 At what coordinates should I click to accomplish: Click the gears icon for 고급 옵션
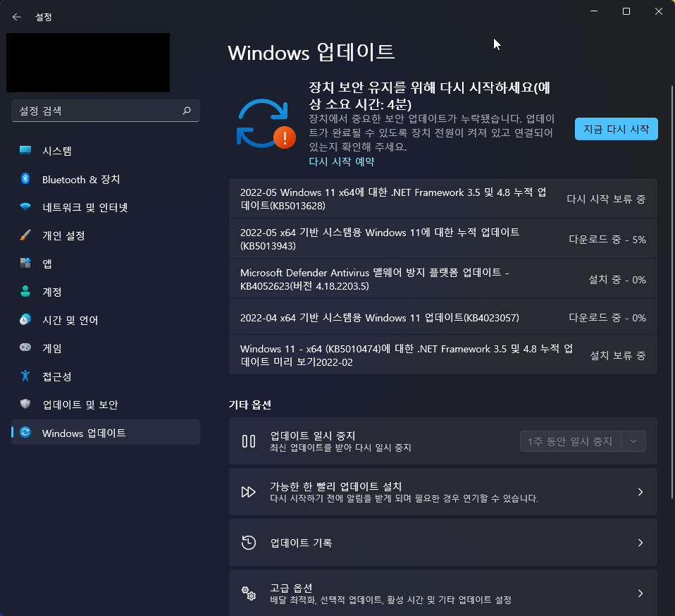pyautogui.click(x=249, y=593)
